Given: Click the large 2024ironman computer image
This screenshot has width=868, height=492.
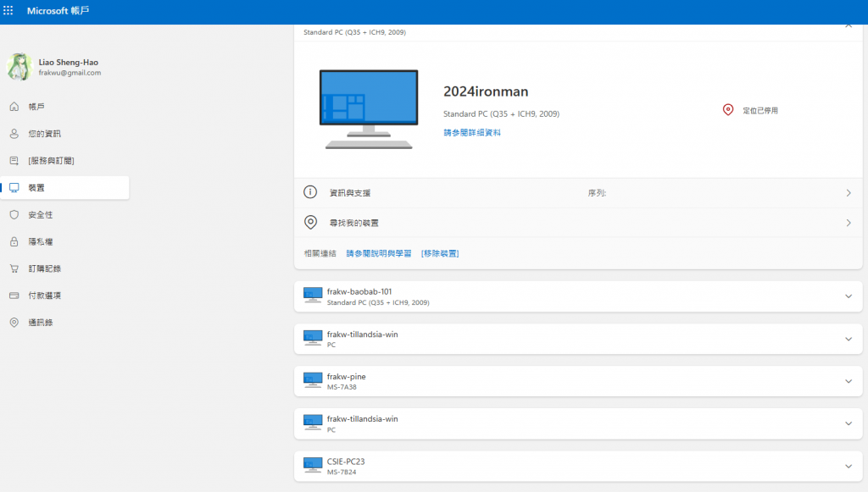Looking at the screenshot, I should click(x=369, y=109).
